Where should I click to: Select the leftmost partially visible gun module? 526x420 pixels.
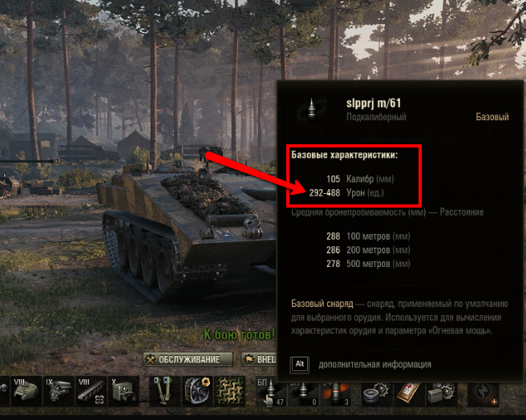[x=3, y=391]
